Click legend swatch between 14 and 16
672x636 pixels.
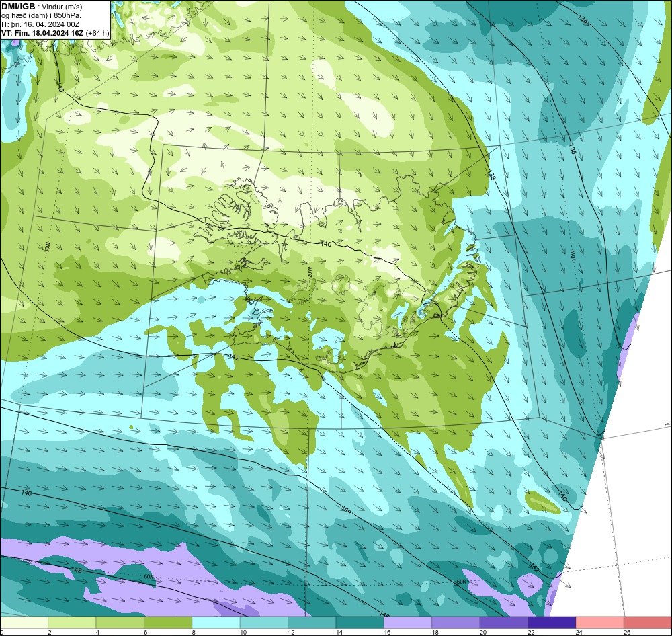pyautogui.click(x=360, y=623)
